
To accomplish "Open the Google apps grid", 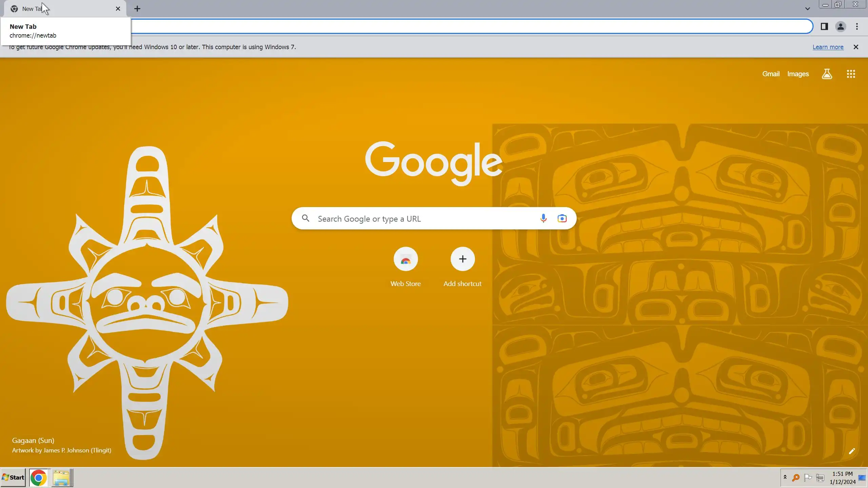I will point(851,74).
